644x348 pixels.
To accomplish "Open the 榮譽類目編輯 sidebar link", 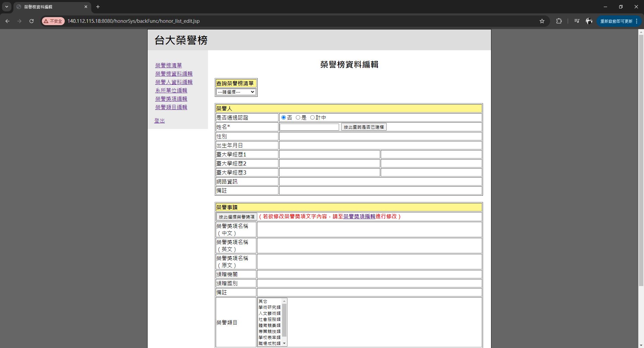I will [x=171, y=107].
